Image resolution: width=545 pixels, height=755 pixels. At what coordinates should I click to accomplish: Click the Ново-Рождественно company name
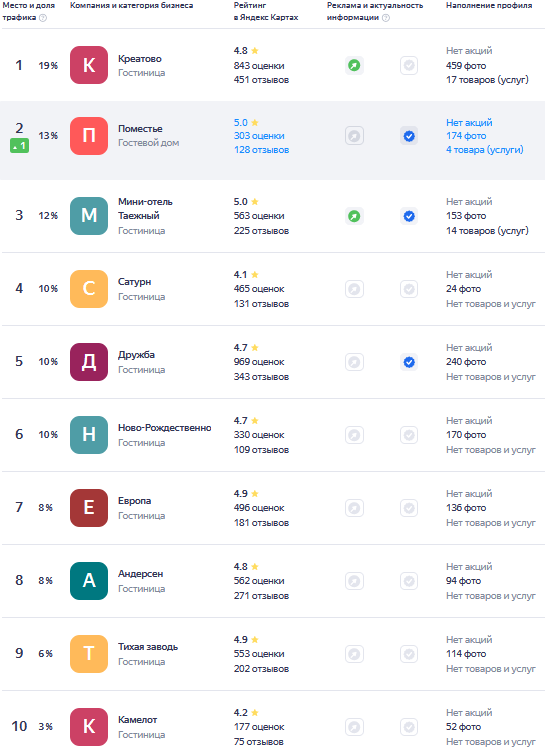[164, 428]
